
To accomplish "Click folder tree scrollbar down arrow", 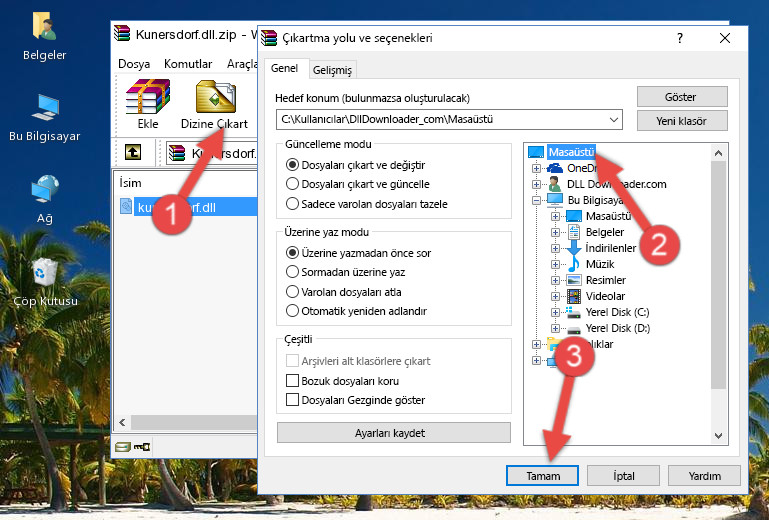I will click(718, 436).
